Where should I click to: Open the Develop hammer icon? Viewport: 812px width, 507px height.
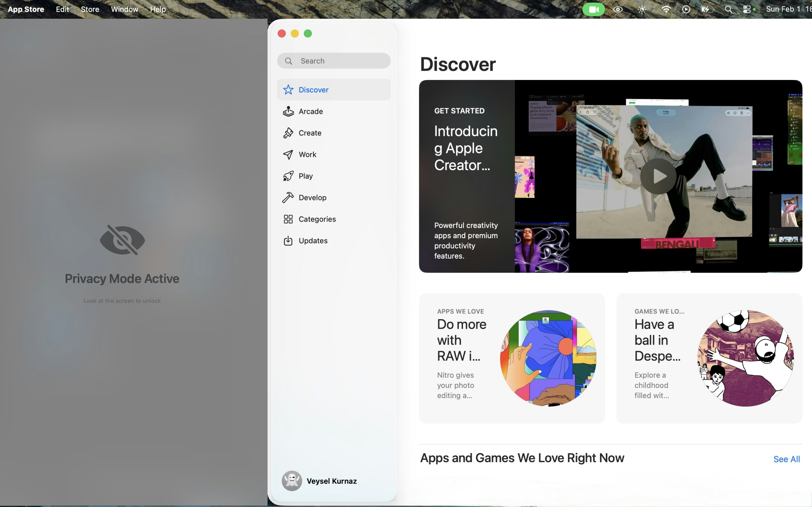[288, 197]
